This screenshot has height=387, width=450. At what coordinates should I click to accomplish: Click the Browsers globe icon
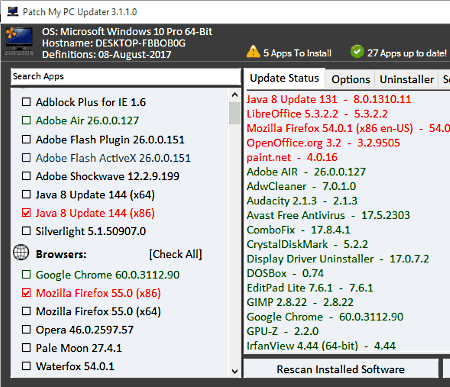click(21, 252)
